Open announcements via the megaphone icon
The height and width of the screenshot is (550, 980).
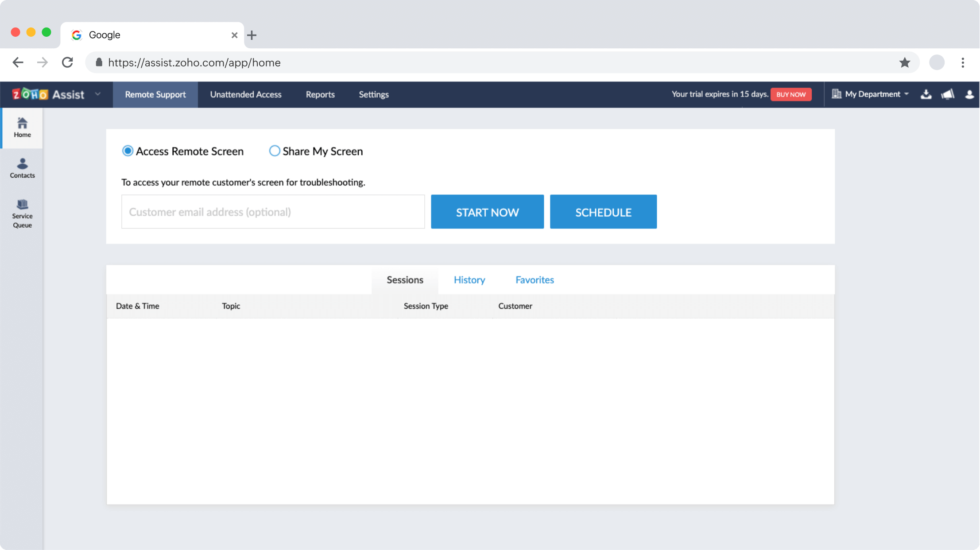point(948,94)
